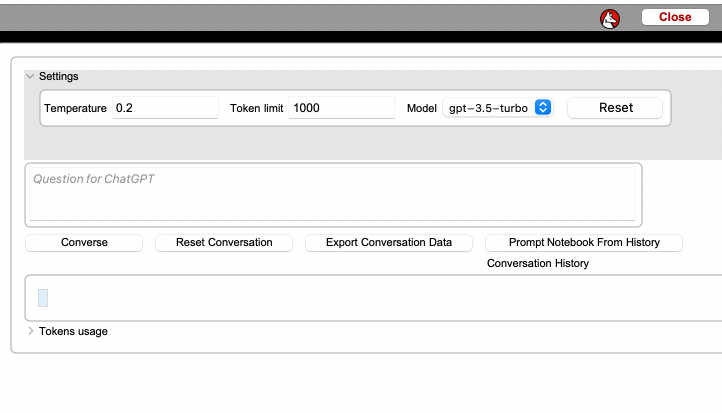Click the Temperature input field
This screenshot has width=722, height=413.
click(165, 108)
